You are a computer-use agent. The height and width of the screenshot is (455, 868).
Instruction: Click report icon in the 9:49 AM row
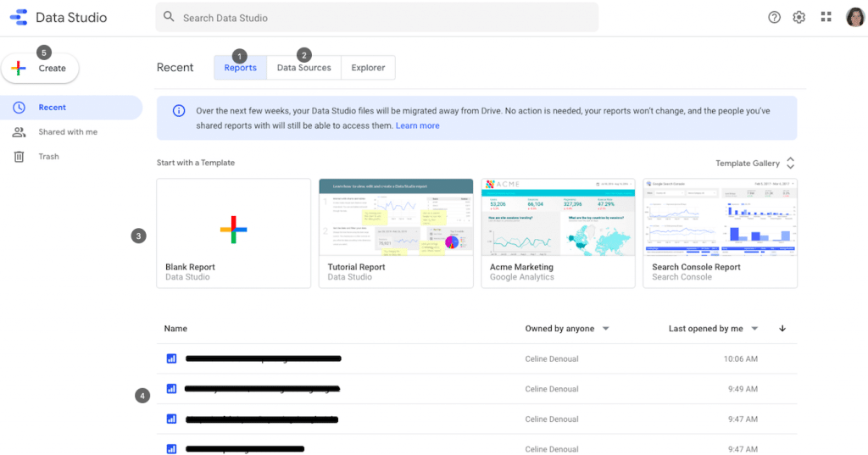[171, 389]
